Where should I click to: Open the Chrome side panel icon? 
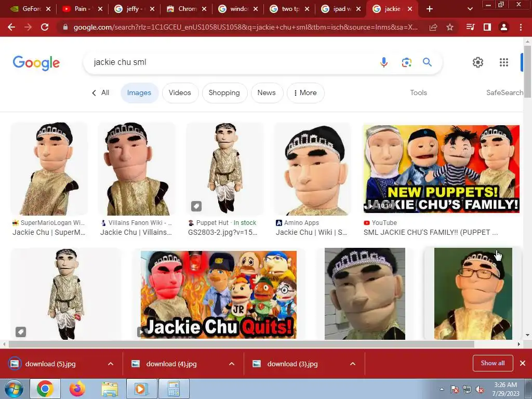[487, 27]
